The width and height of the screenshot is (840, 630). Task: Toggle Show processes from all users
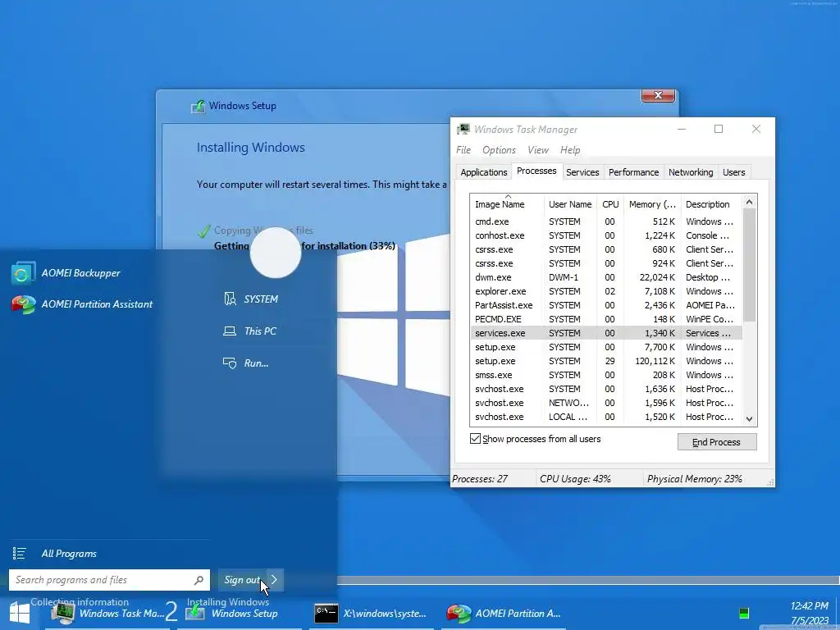(475, 439)
